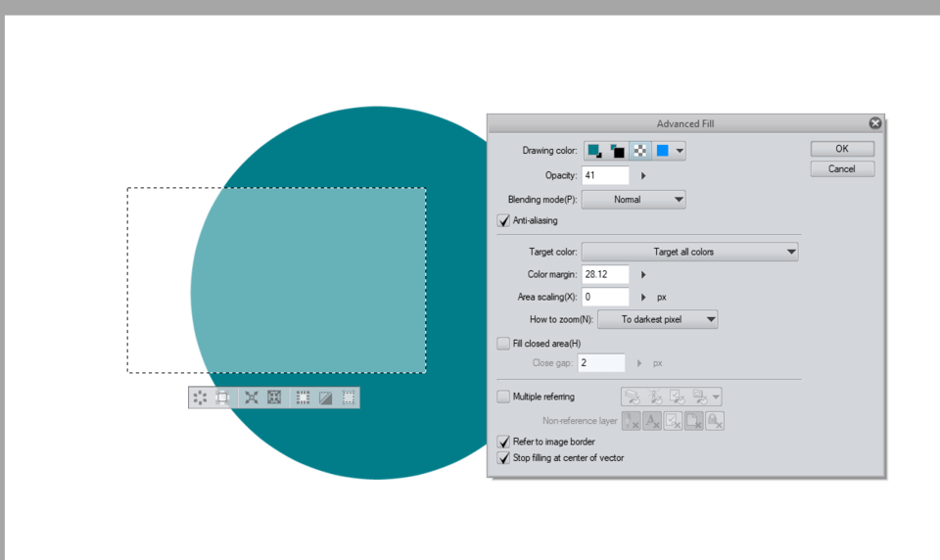Screen dimensions: 940x560
Task: Click Shrink selected area inward arrows icon
Action: click(274, 397)
